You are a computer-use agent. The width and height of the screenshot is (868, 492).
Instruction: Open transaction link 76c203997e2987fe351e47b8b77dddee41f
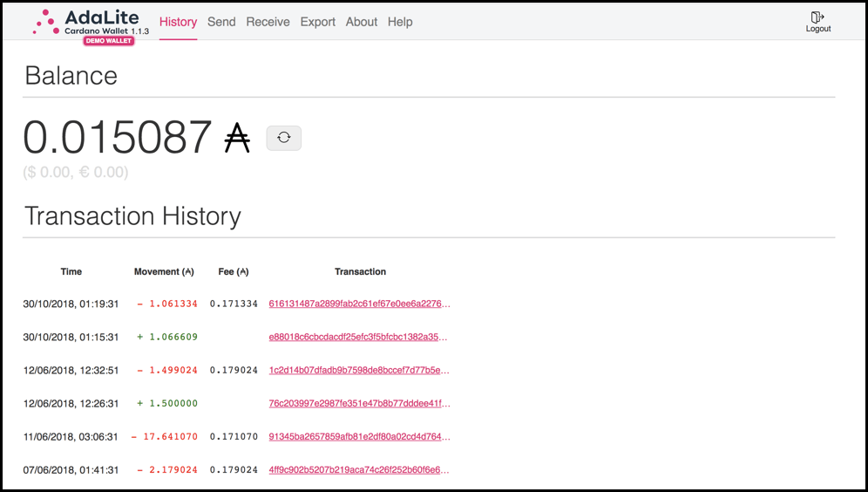tap(359, 404)
